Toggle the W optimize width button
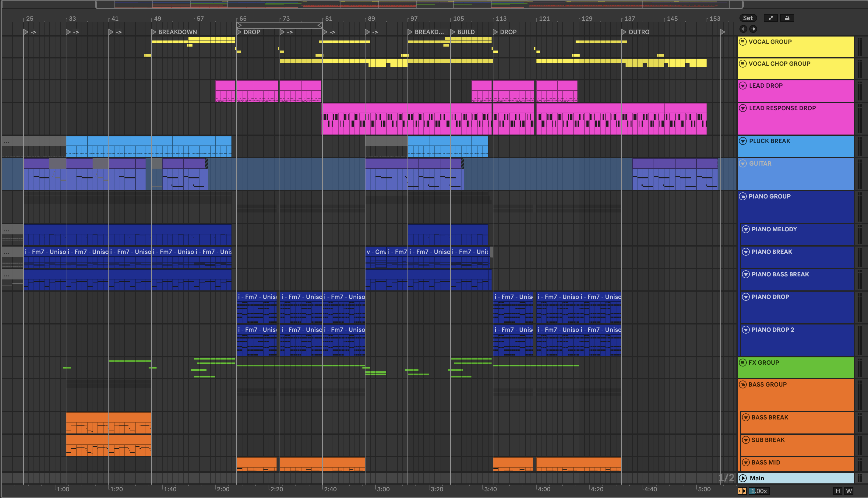Image resolution: width=868 pixels, height=498 pixels. coord(849,491)
